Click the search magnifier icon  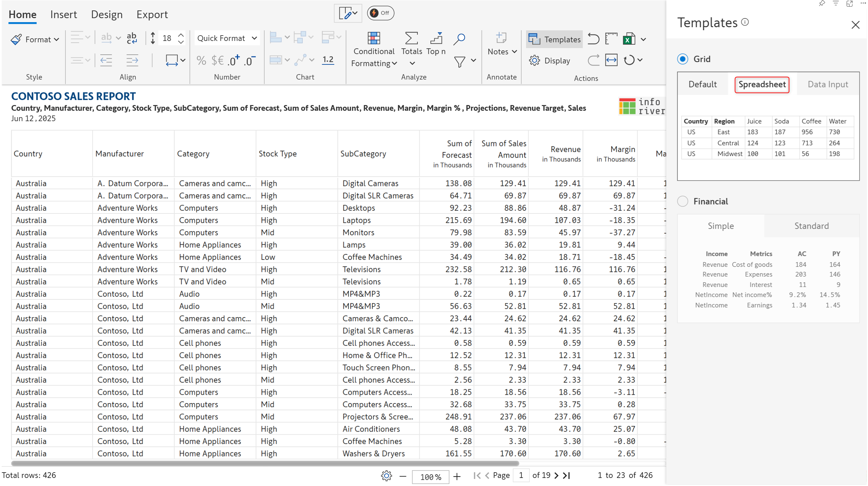tap(459, 39)
